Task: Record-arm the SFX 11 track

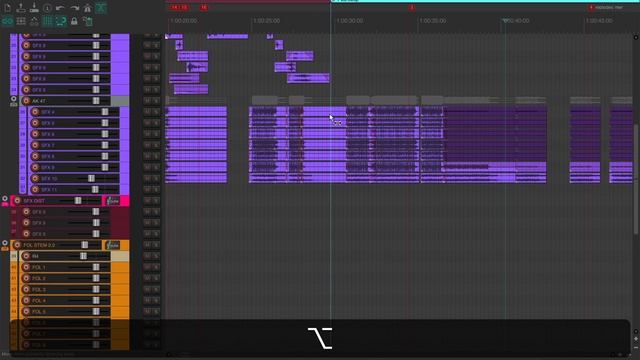Action: pos(35,189)
